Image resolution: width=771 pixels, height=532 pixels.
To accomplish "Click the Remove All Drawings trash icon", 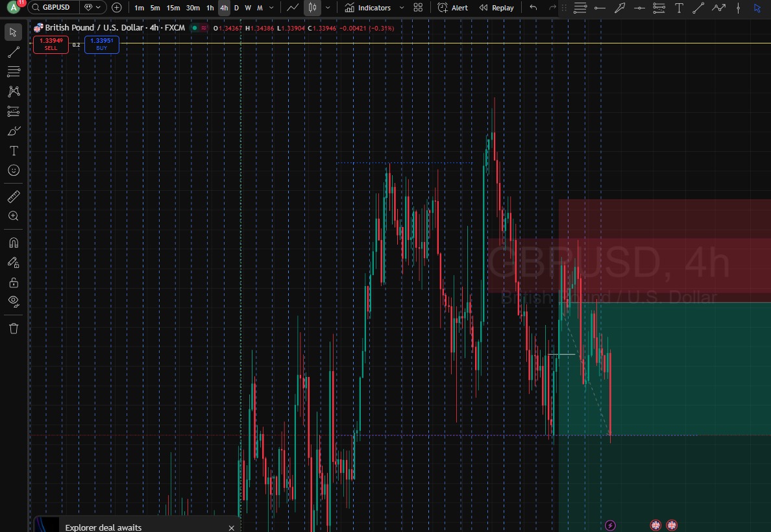I will point(13,328).
